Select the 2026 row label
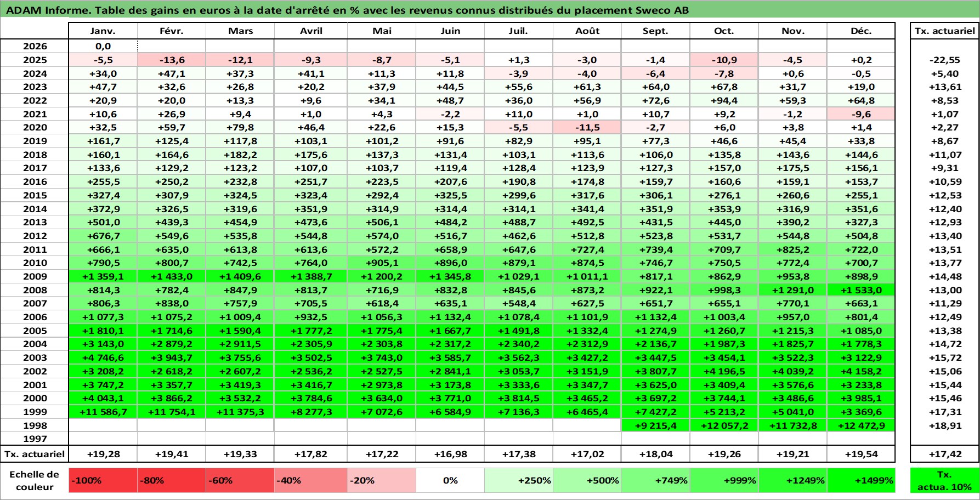 35,46
